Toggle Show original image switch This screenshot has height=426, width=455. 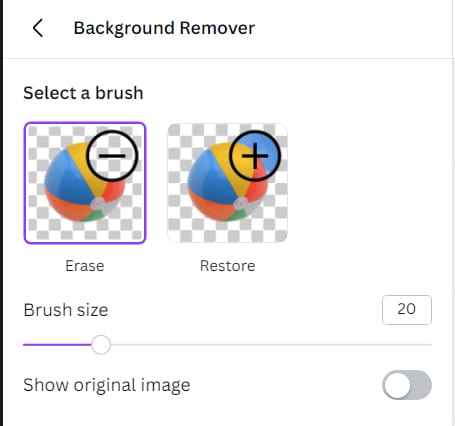407,385
